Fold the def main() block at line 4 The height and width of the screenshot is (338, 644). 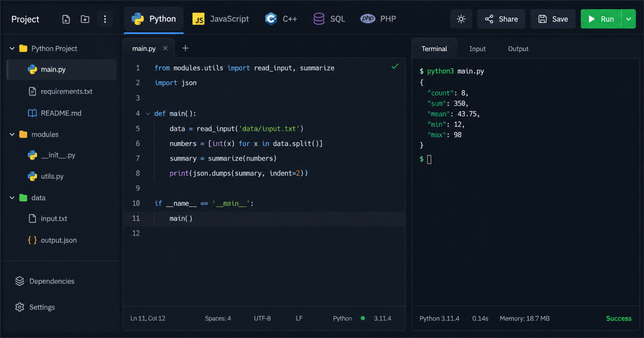[x=148, y=113]
